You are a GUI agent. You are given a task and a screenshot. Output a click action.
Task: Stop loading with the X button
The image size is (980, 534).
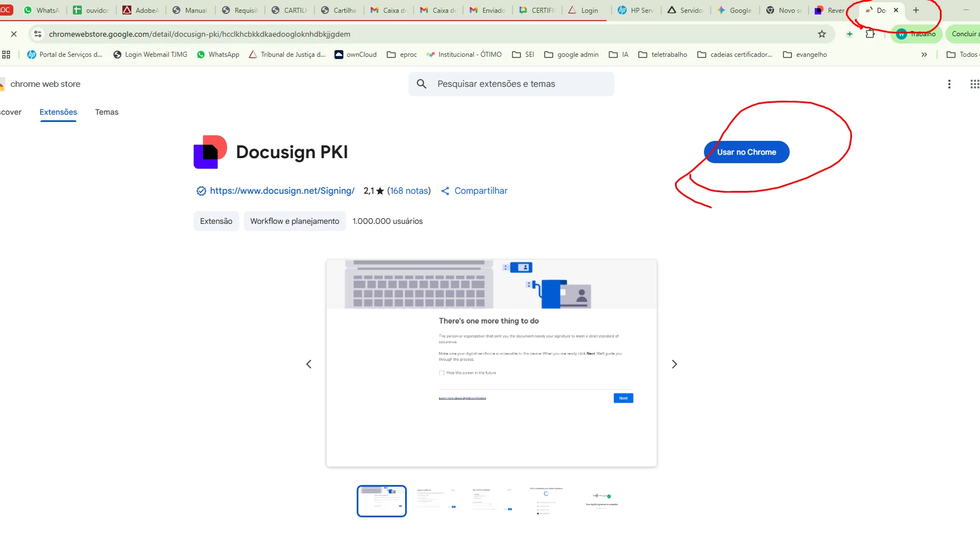point(14,34)
